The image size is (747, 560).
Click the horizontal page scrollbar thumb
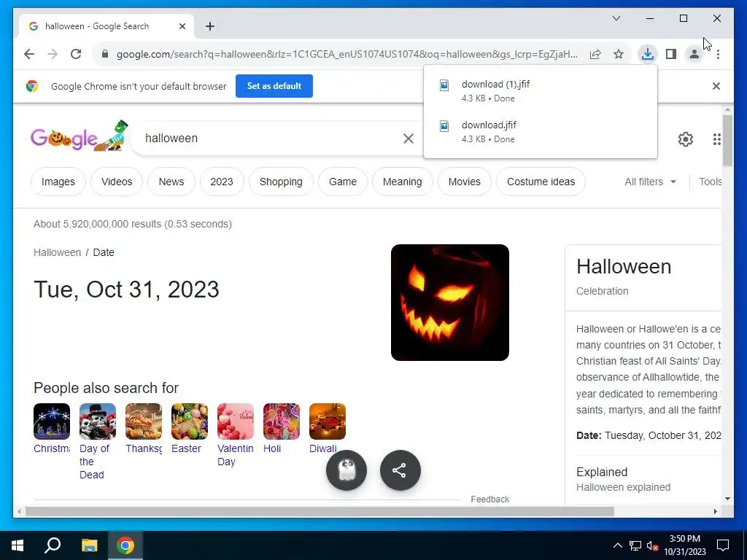(x=320, y=511)
